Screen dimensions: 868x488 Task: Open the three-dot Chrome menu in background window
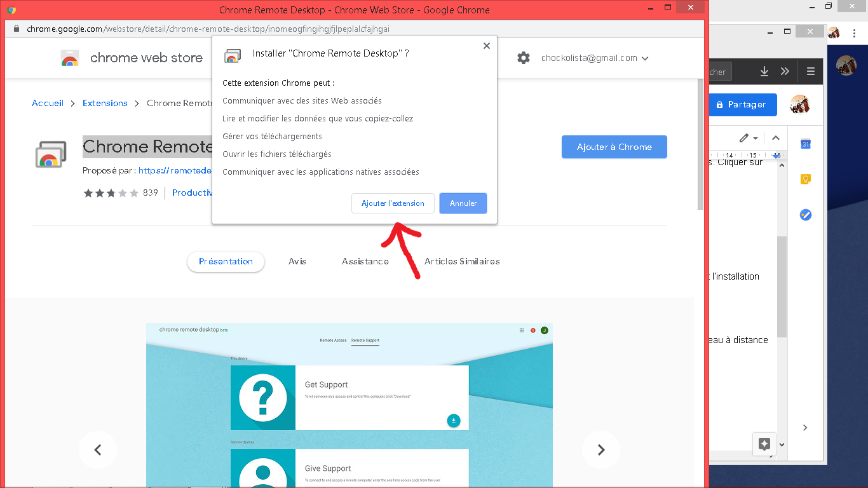click(855, 32)
